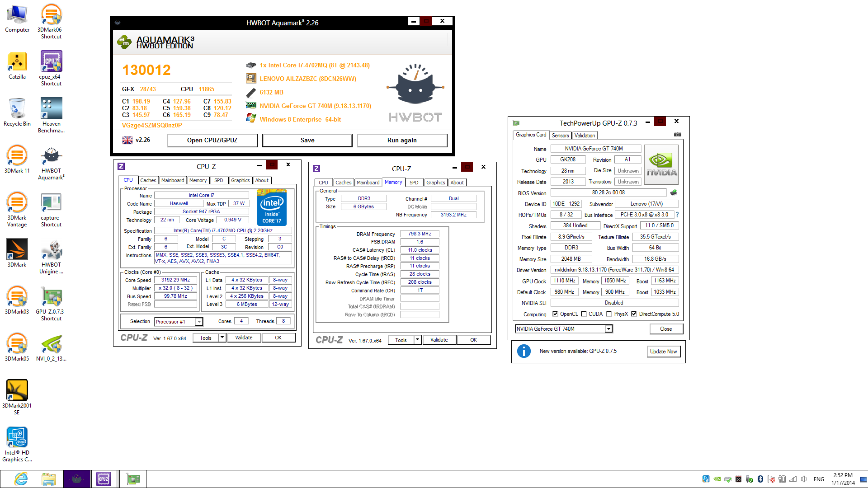868x488 pixels.
Task: Open Processor #1 selection dropdown
Action: 199,322
